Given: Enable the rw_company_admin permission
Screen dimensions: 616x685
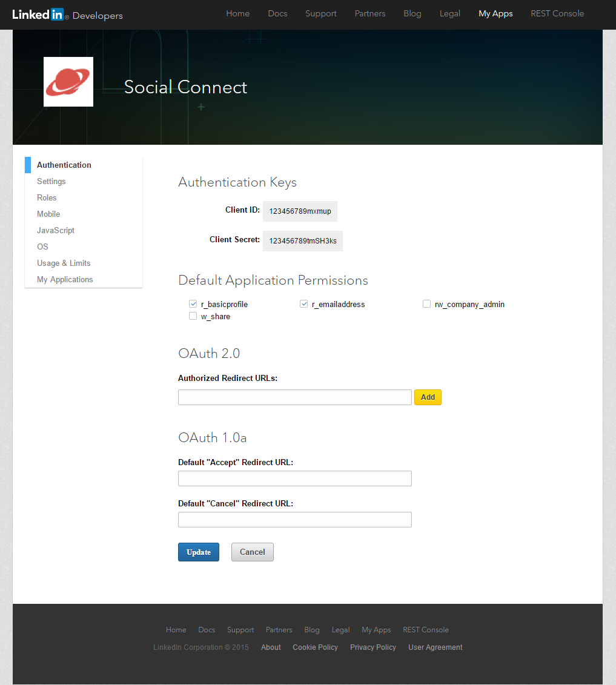Looking at the screenshot, I should [427, 304].
